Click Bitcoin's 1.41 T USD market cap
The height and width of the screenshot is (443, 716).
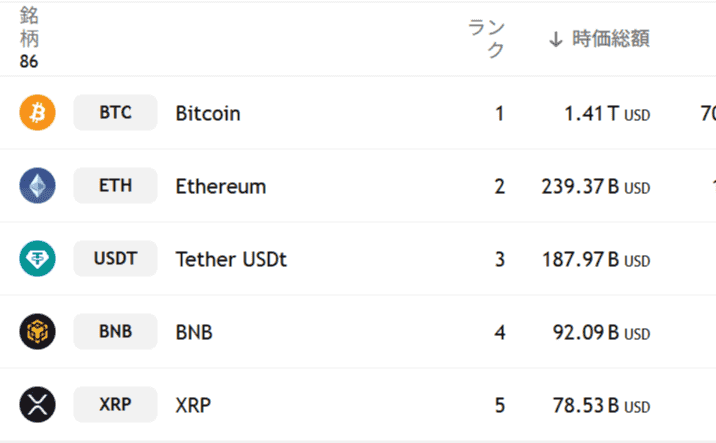[x=607, y=114]
